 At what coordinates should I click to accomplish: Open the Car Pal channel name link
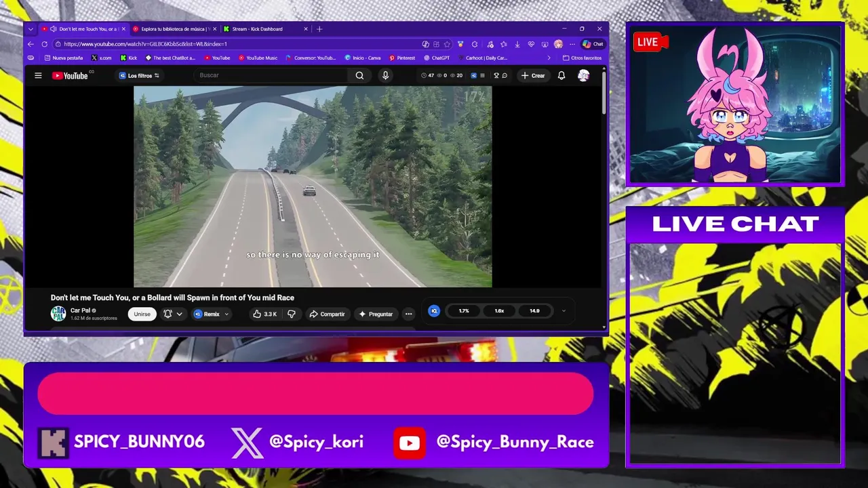click(80, 310)
